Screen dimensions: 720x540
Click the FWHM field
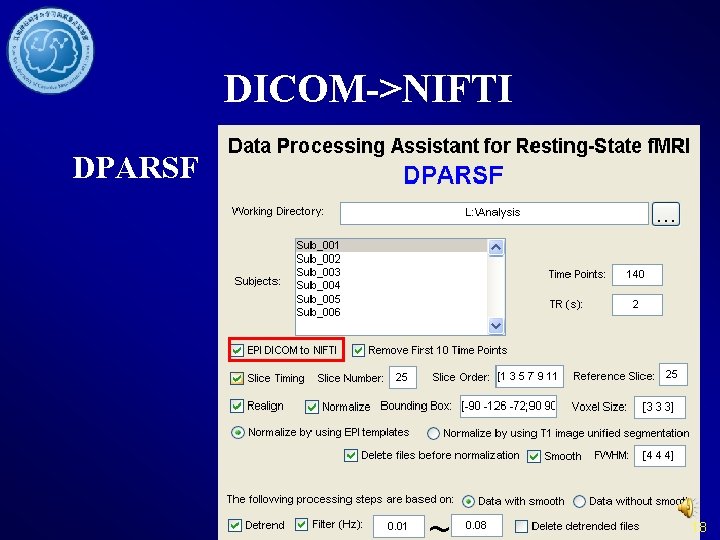[x=660, y=456]
